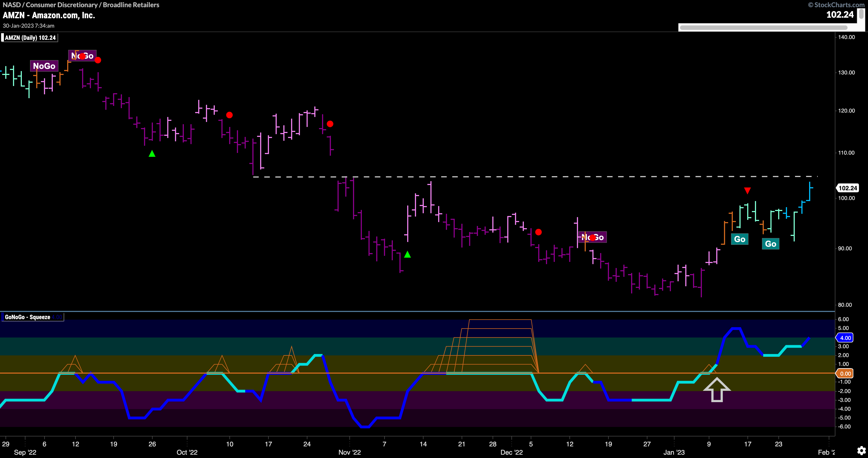
Task: Select the NoGo label in early September
Action: (x=44, y=66)
